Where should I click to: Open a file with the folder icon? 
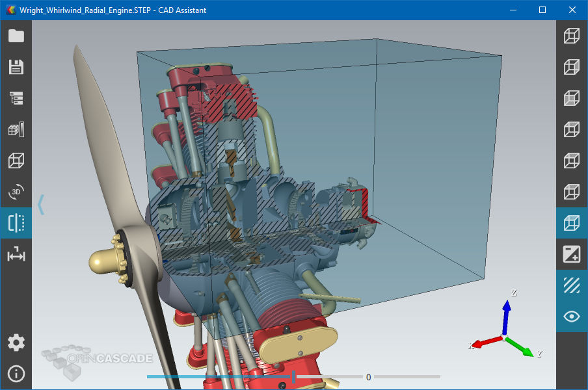(x=16, y=36)
